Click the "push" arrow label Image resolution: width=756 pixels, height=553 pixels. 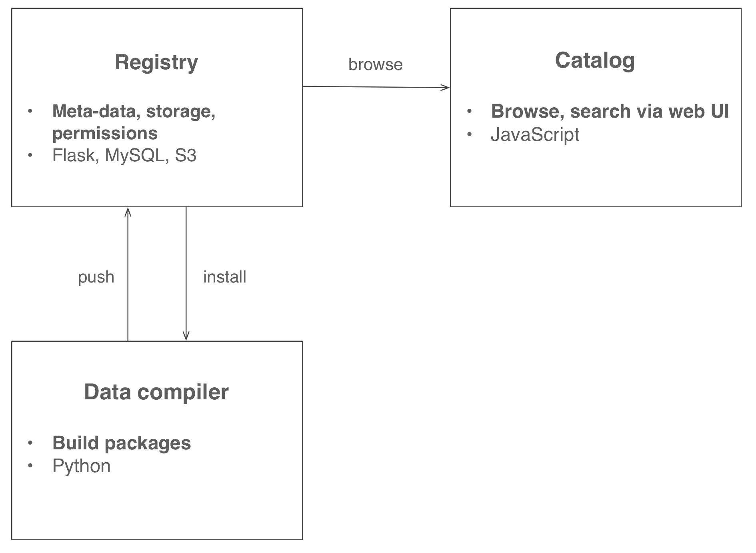point(96,277)
